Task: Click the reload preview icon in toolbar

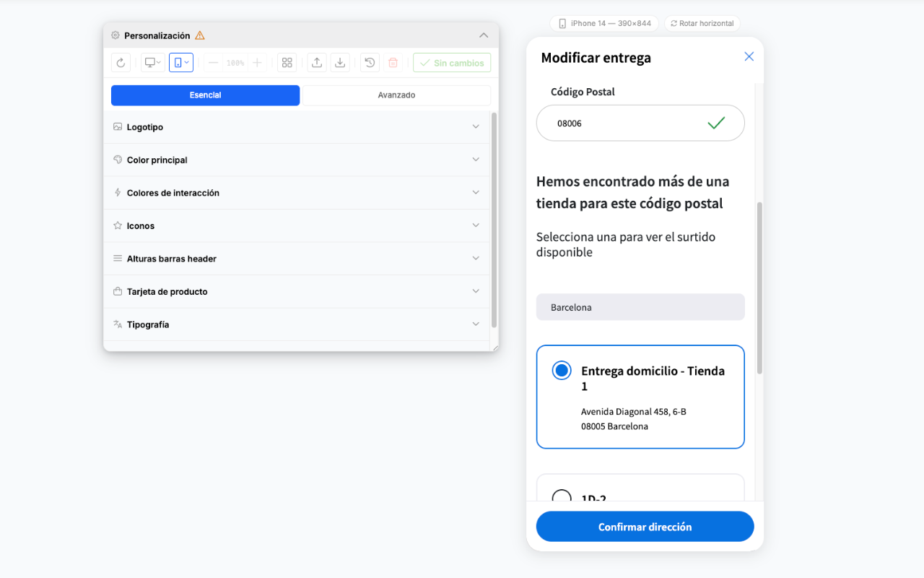Action: [x=121, y=63]
